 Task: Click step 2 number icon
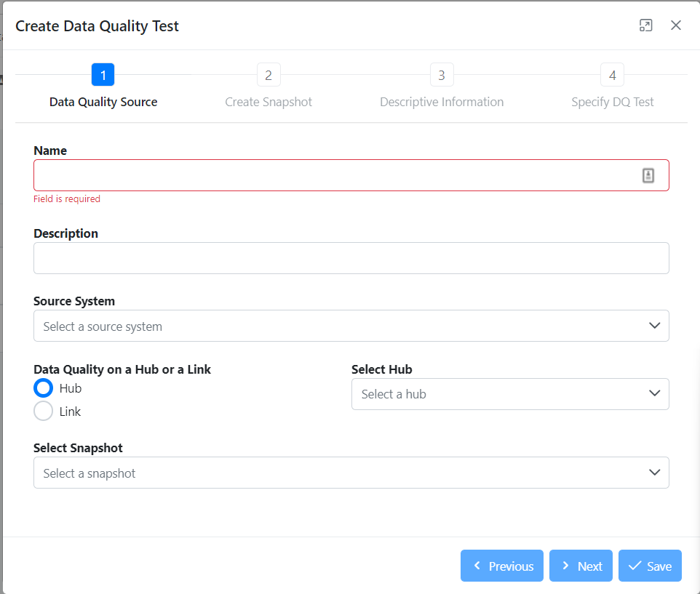[x=269, y=74]
